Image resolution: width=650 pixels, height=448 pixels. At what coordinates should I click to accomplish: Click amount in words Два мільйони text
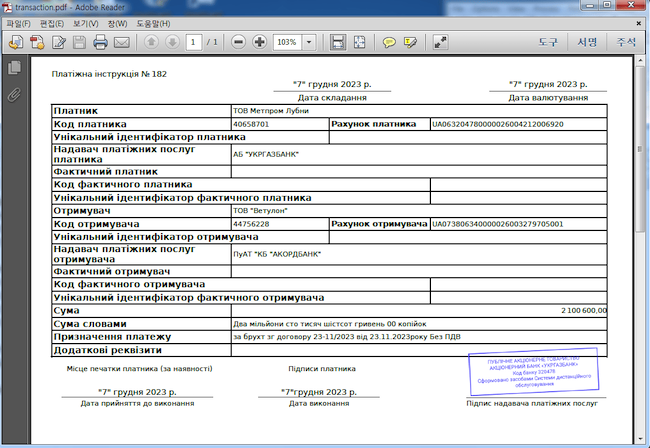(x=330, y=324)
